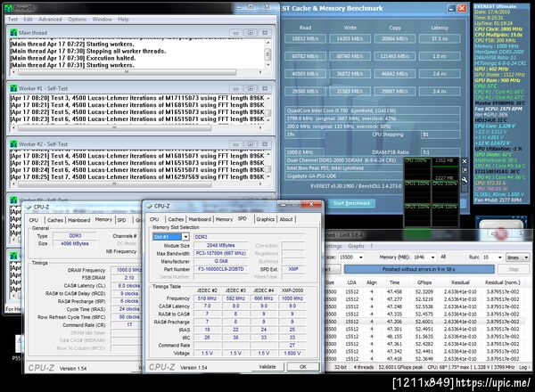Click the Main thread window icon
This screenshot has width=535, height=392.
point(13,33)
